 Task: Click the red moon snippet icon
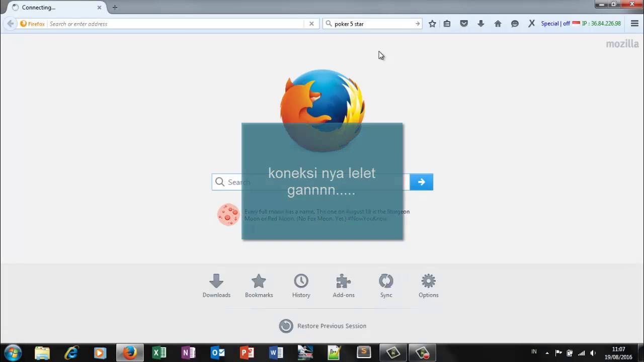click(228, 215)
